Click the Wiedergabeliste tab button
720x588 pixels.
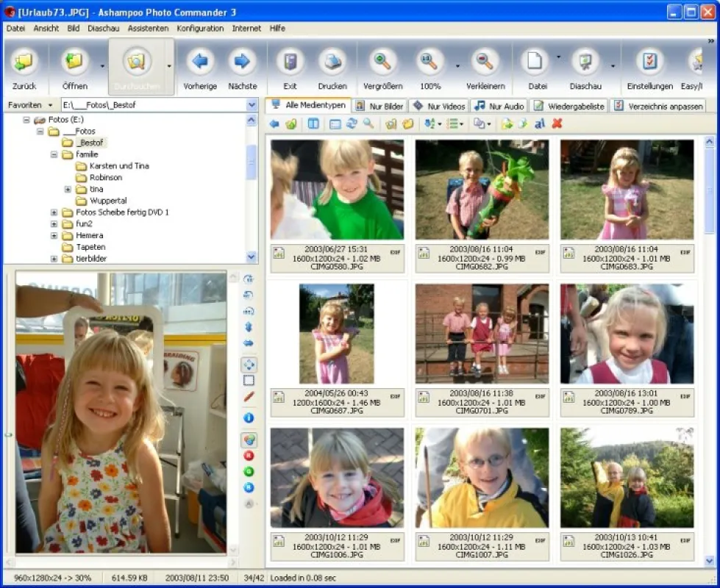[568, 106]
